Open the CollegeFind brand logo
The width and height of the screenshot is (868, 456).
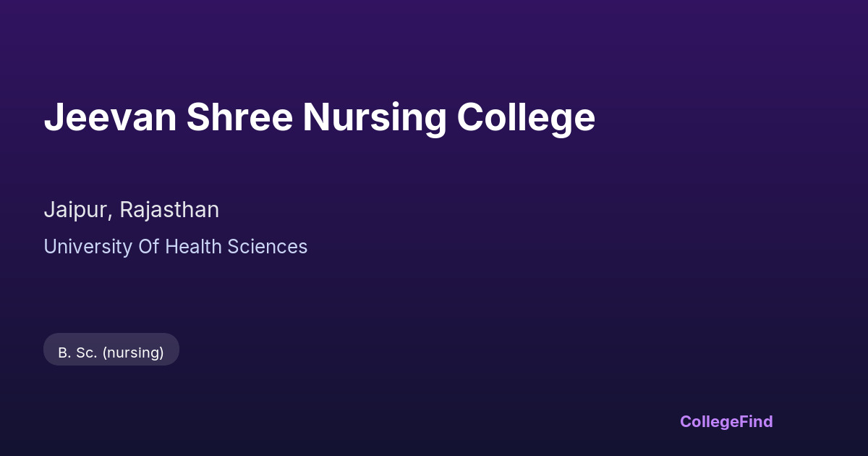(x=726, y=421)
